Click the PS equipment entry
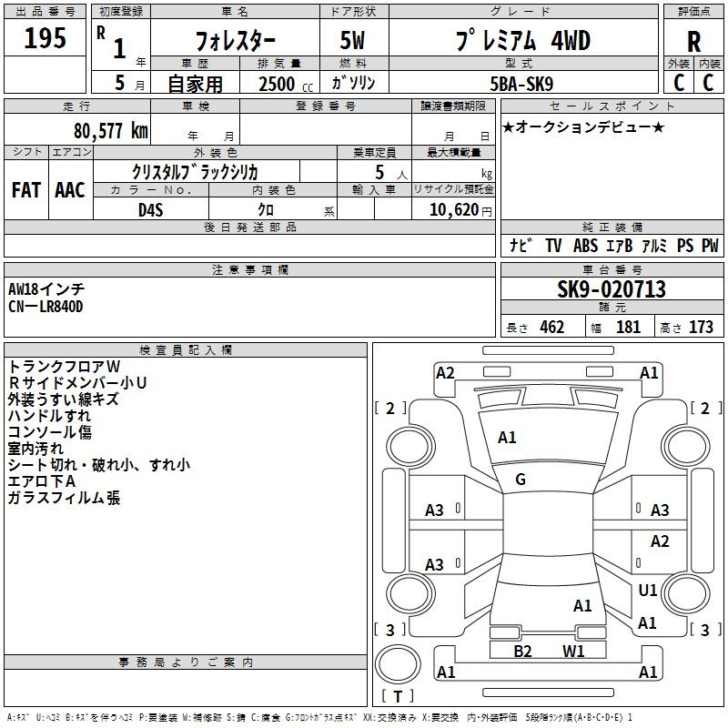 point(685,245)
